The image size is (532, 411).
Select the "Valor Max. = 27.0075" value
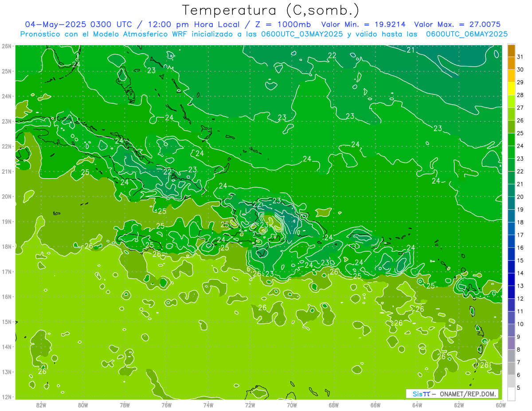[458, 24]
